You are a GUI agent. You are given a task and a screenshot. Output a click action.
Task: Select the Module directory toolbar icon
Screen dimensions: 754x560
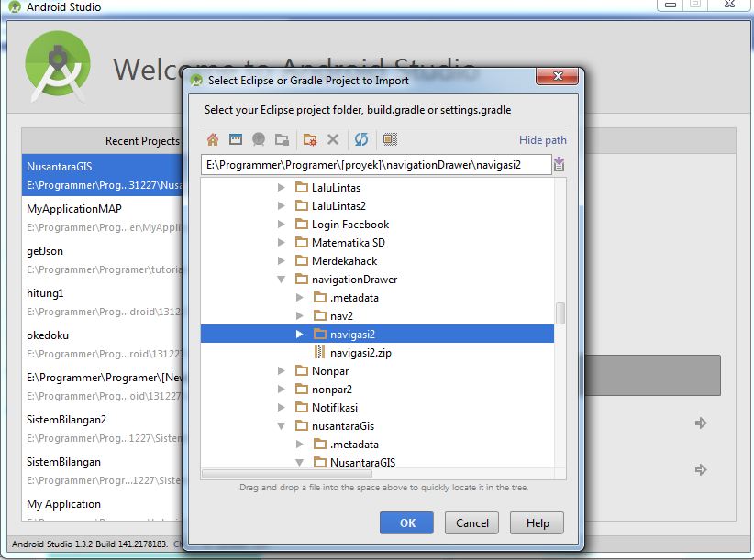click(282, 139)
